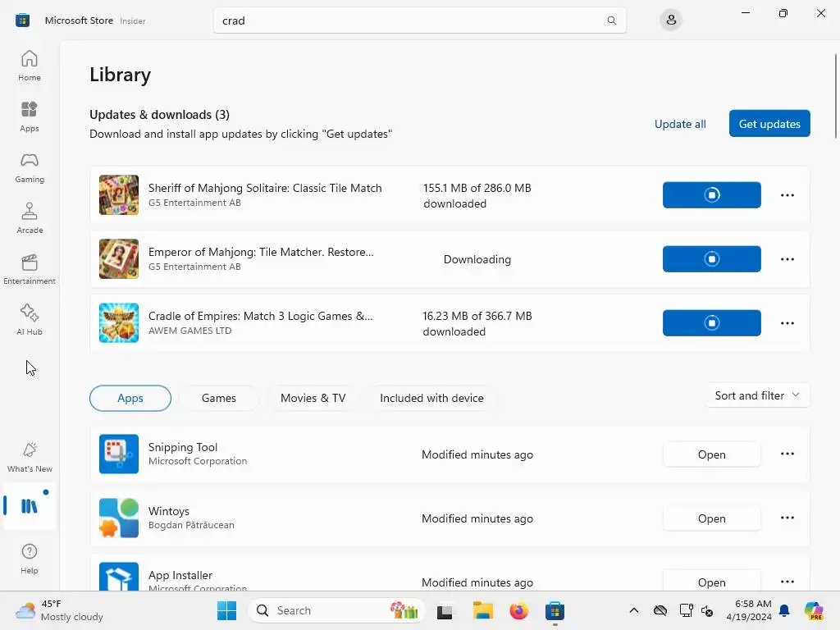
Task: Open the Wintoys app
Action: (x=711, y=518)
